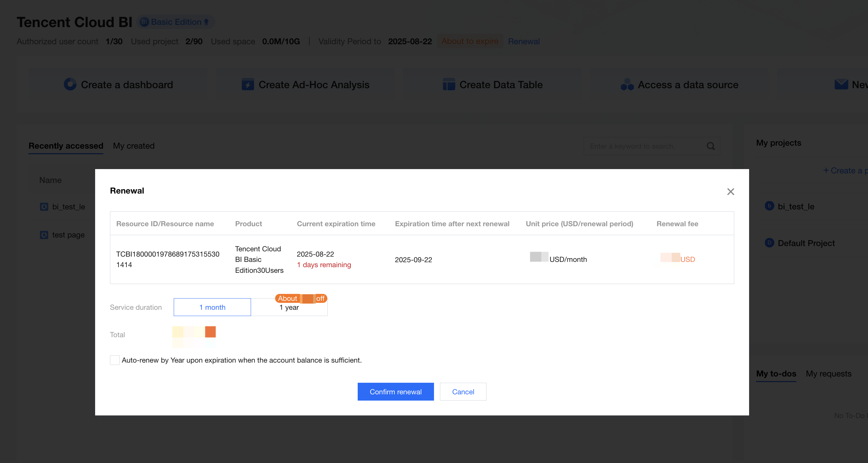Open the My requests tab
The image size is (868, 463).
click(x=828, y=374)
